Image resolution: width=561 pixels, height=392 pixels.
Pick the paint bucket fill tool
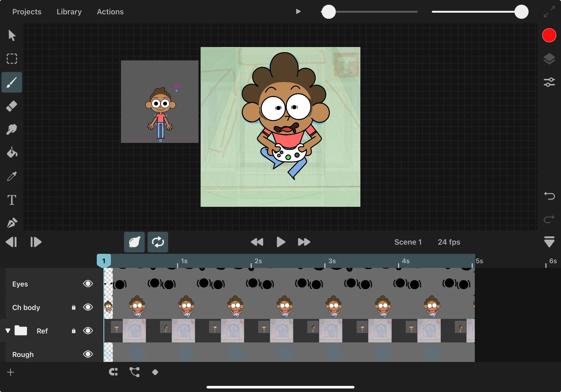[x=12, y=153]
